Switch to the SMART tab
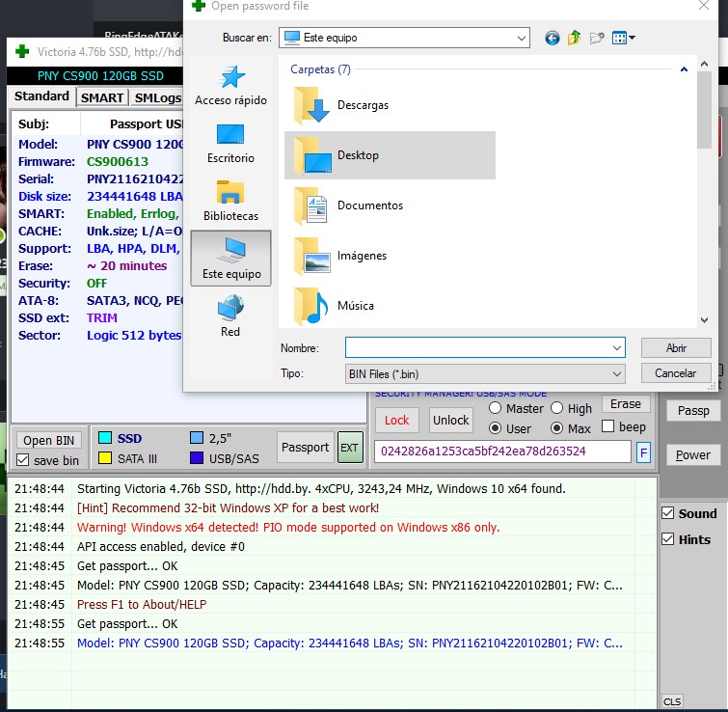 click(102, 97)
